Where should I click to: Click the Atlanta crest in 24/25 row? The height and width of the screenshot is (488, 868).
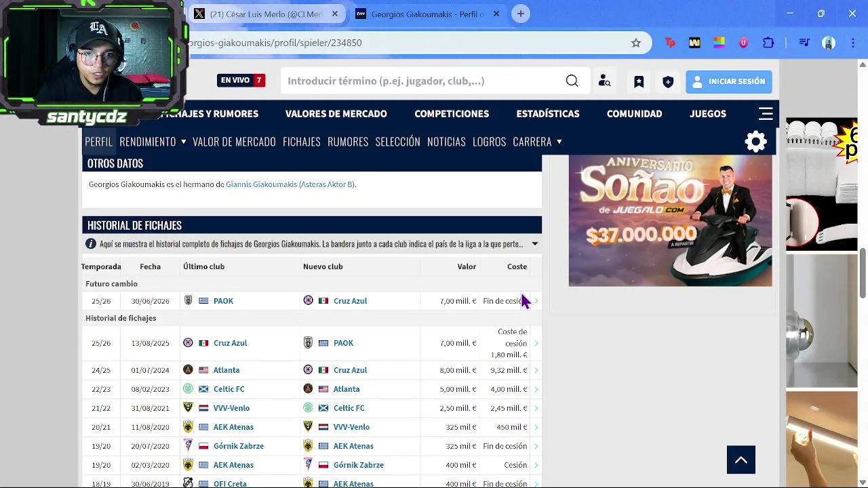[x=188, y=370]
